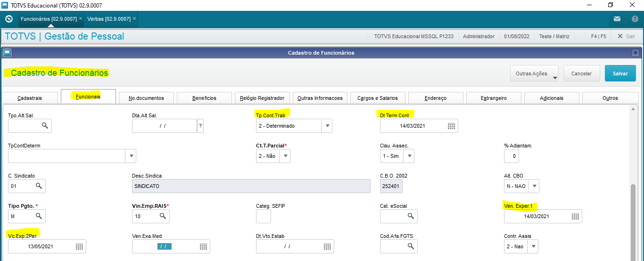Expand the TpContDeterm dropdown
Viewport: 644px width, 261px height.
pos(131,156)
